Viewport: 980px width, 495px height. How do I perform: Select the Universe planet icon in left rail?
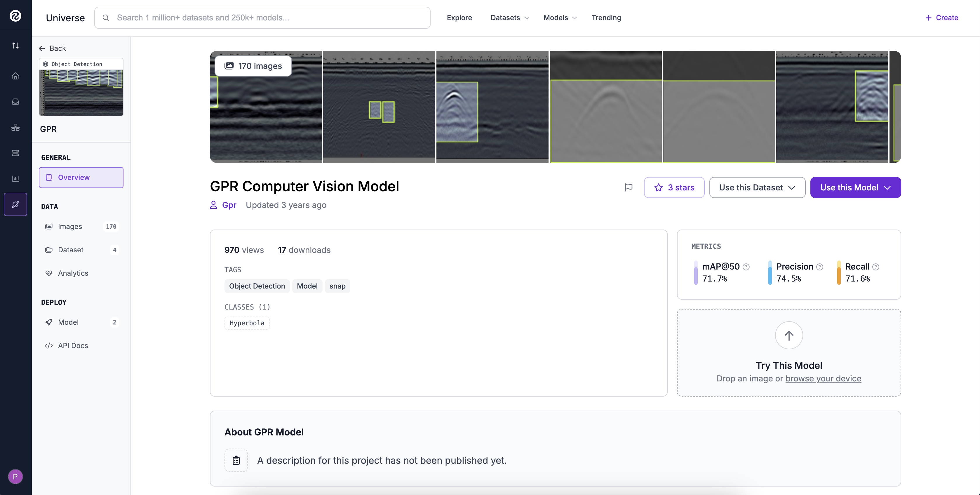click(15, 204)
